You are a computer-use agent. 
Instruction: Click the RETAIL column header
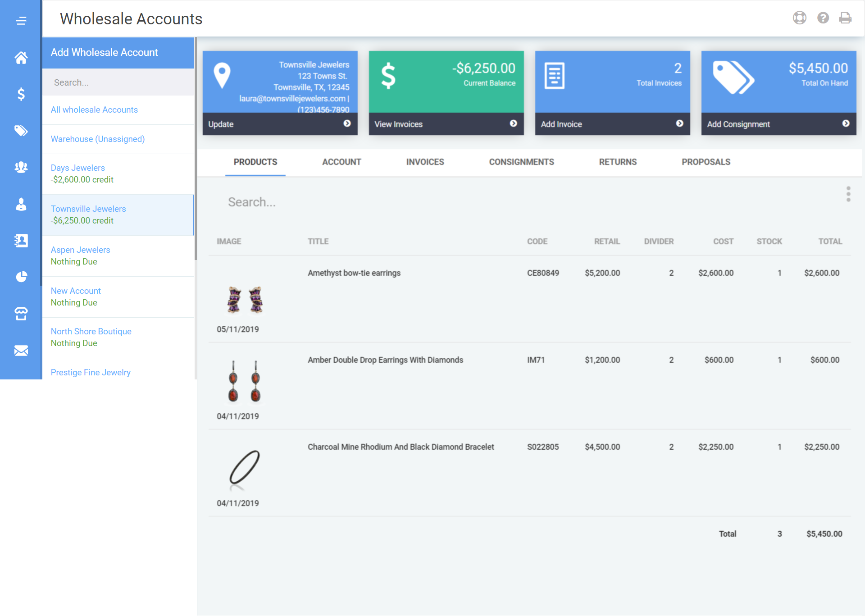pyautogui.click(x=607, y=242)
